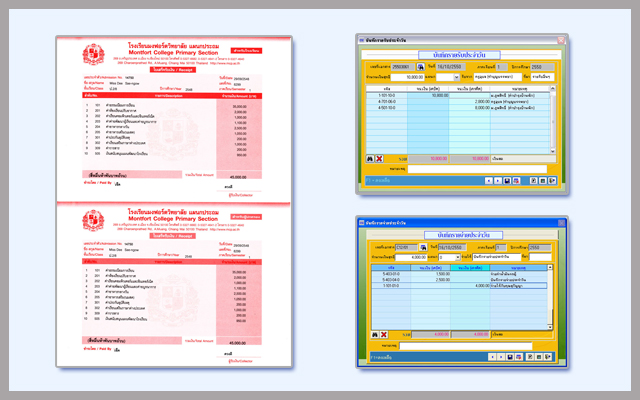Click the remarks column header in the รายรับ grid
The height and width of the screenshot is (400, 640).
click(x=520, y=89)
